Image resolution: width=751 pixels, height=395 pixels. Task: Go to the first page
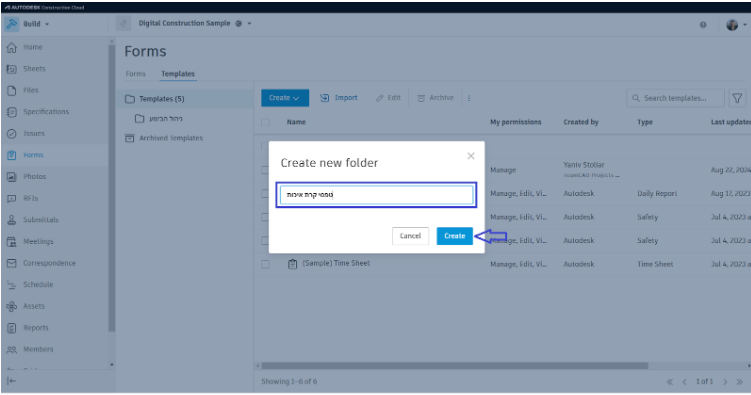click(670, 382)
